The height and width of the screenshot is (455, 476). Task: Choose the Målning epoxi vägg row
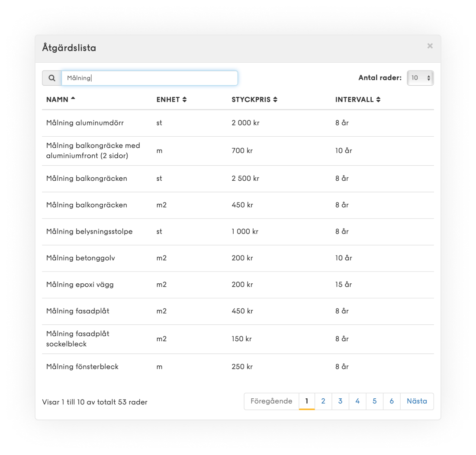(80, 285)
